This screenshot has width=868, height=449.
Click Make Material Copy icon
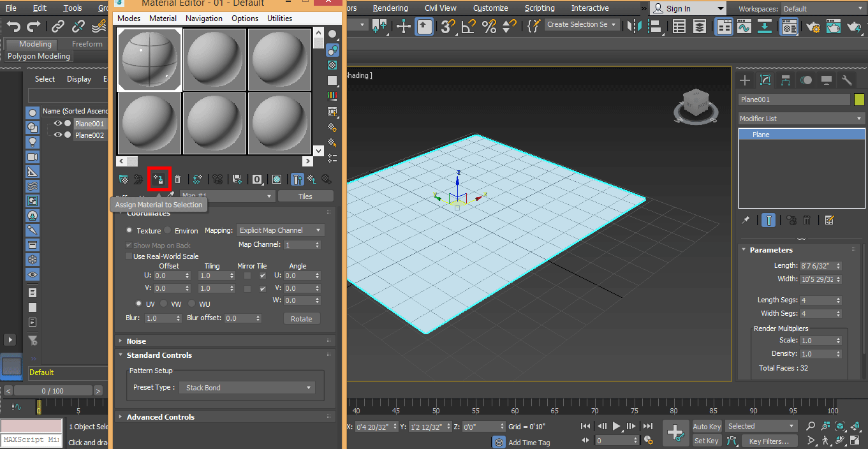point(198,179)
